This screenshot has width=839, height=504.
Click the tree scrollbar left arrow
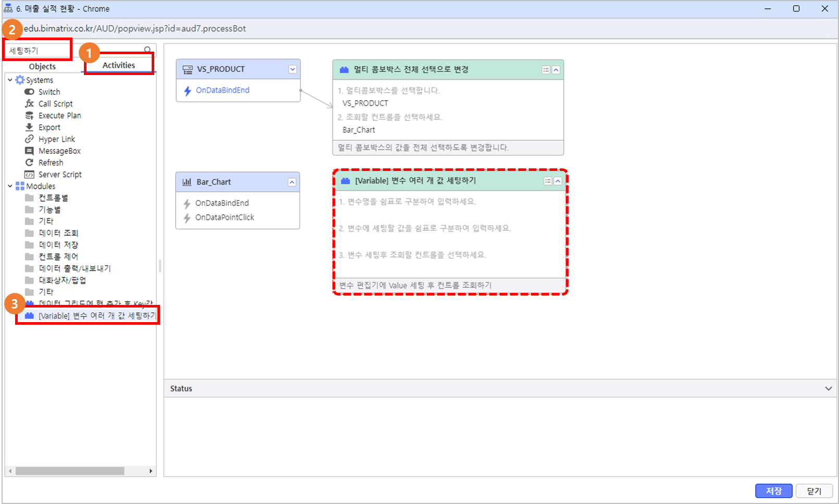10,471
